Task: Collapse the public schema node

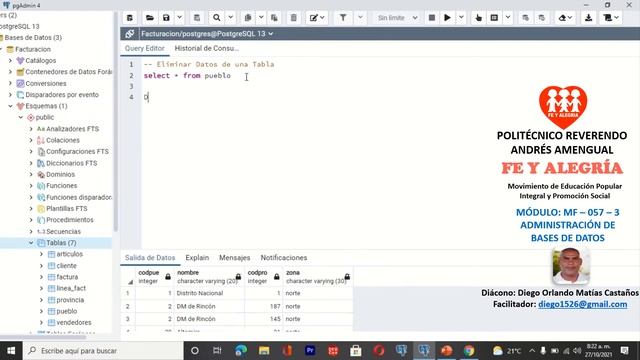Action: (x=20, y=118)
